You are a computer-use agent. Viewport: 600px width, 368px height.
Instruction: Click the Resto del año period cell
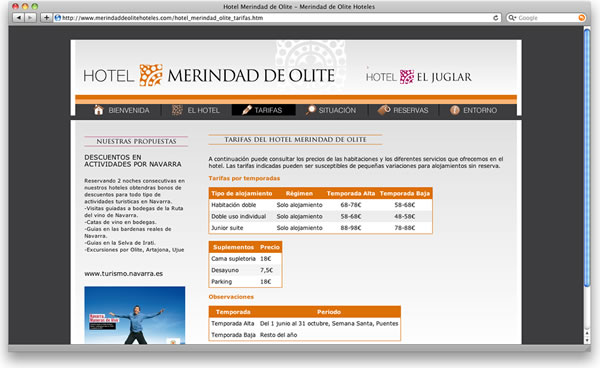279,335
